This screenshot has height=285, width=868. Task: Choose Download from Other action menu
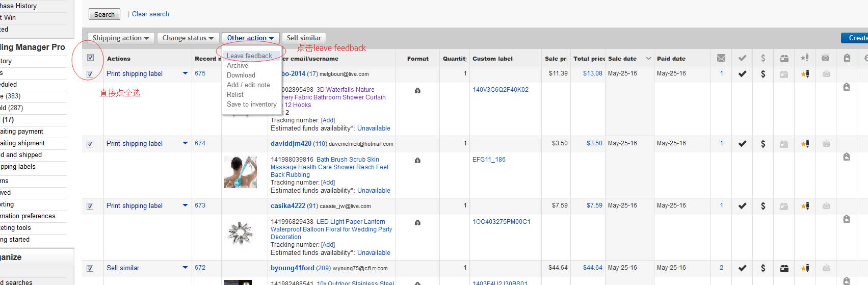pos(241,75)
